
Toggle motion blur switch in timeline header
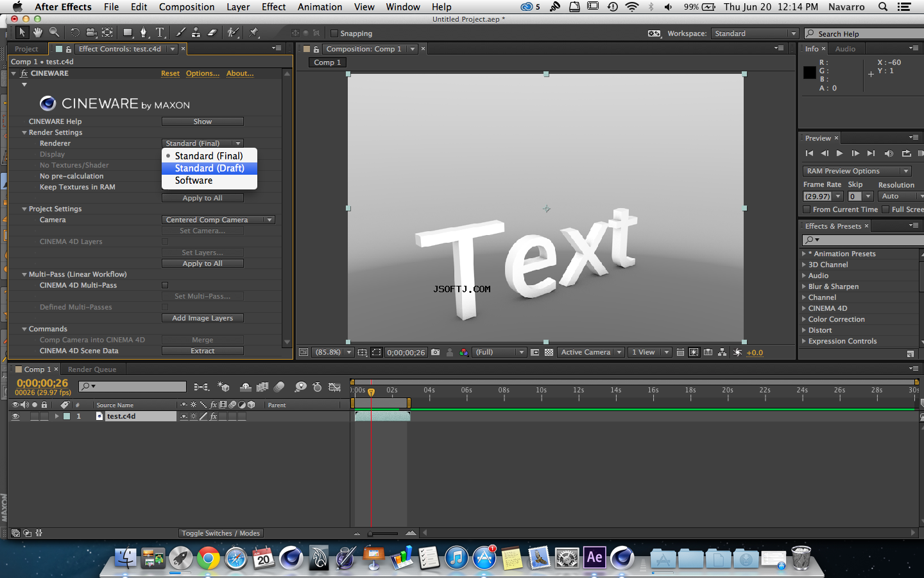[x=279, y=387]
